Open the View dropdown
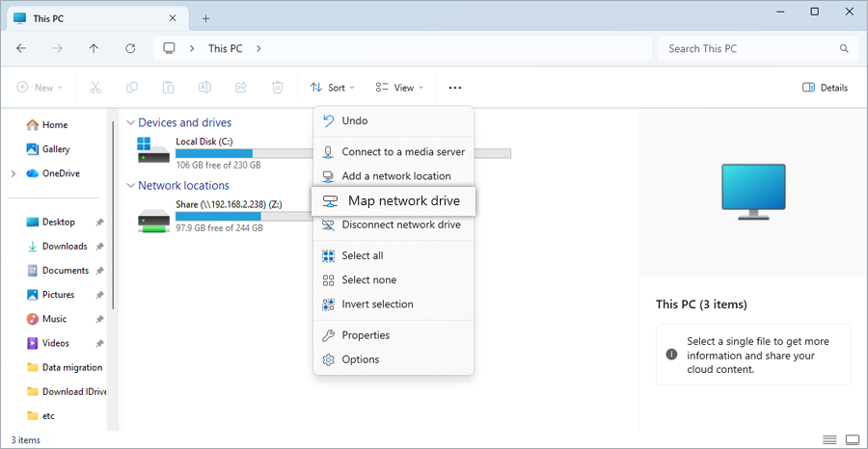The height and width of the screenshot is (449, 868). tap(399, 88)
